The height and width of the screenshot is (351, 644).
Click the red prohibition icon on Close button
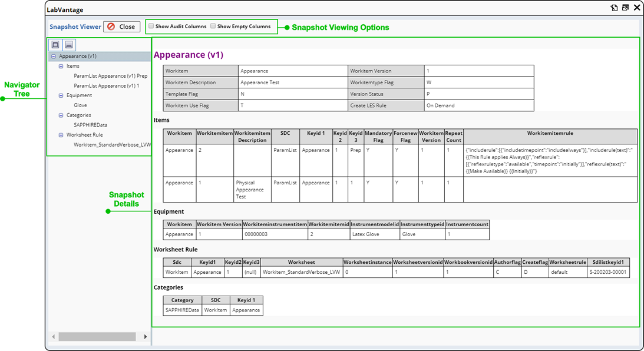[x=111, y=27]
